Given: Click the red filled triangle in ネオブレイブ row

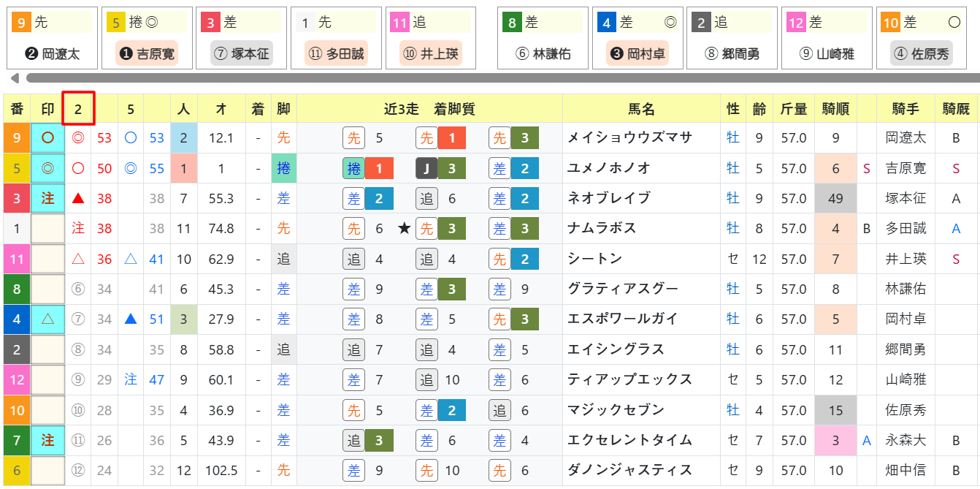Looking at the screenshot, I should pos(78,199).
